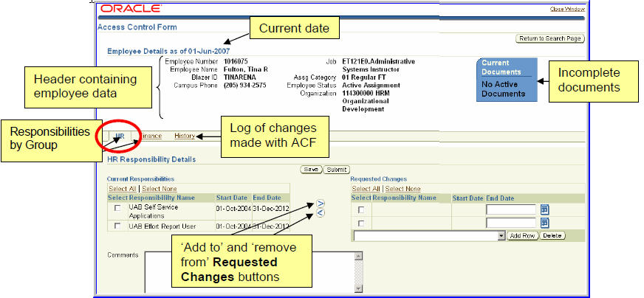Click Return to Search Page button

click(550, 38)
